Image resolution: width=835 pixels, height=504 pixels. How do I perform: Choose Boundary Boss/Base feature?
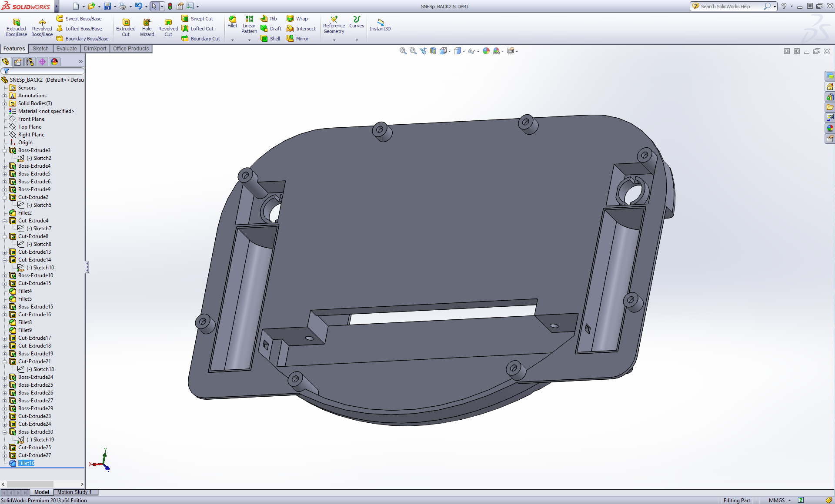82,39
